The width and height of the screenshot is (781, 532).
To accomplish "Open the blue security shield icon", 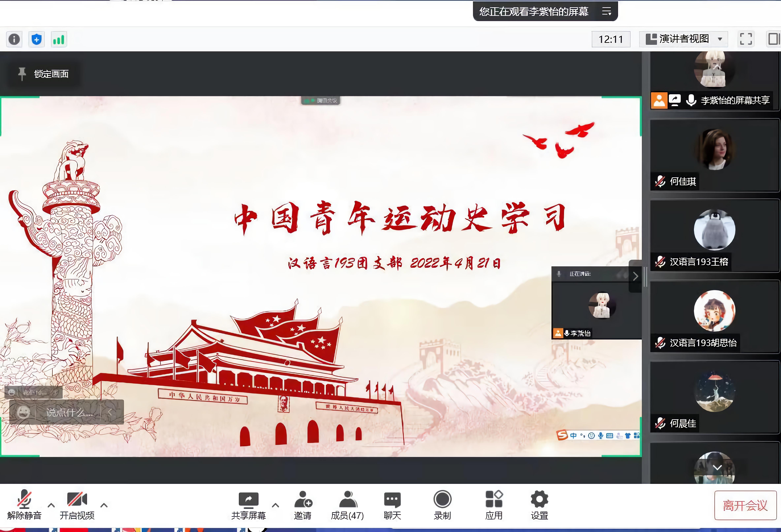I will 36,39.
